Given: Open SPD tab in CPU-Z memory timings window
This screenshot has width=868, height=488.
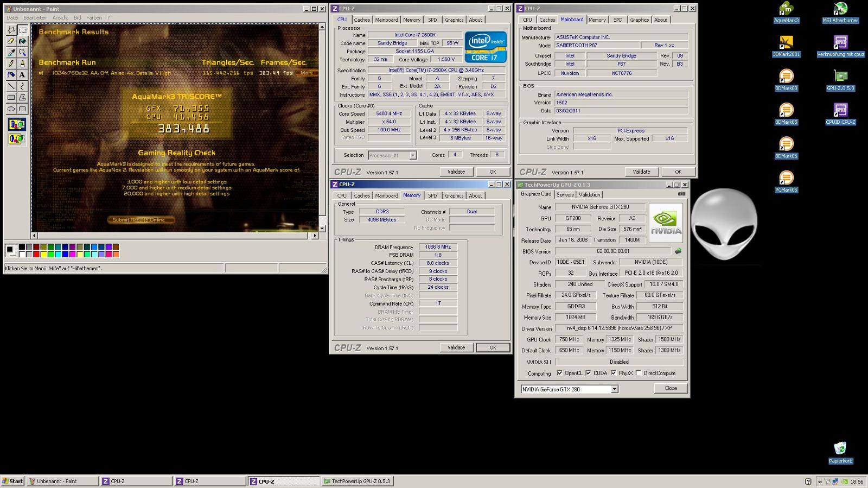Looking at the screenshot, I should 432,195.
